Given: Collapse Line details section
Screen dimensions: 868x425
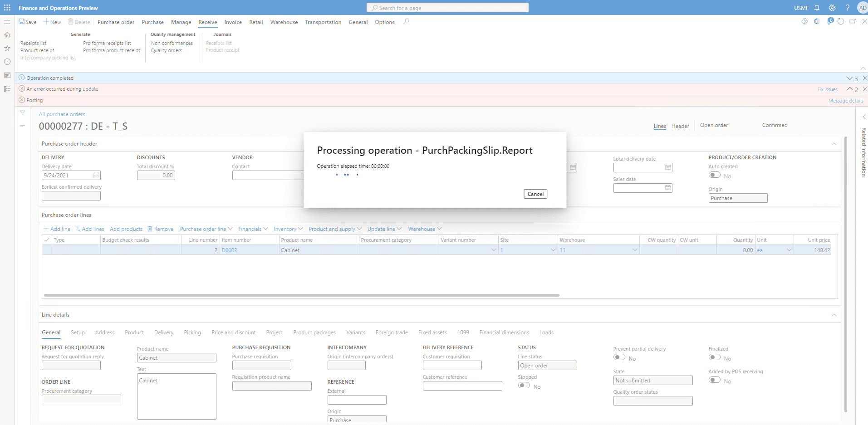Looking at the screenshot, I should (x=834, y=315).
